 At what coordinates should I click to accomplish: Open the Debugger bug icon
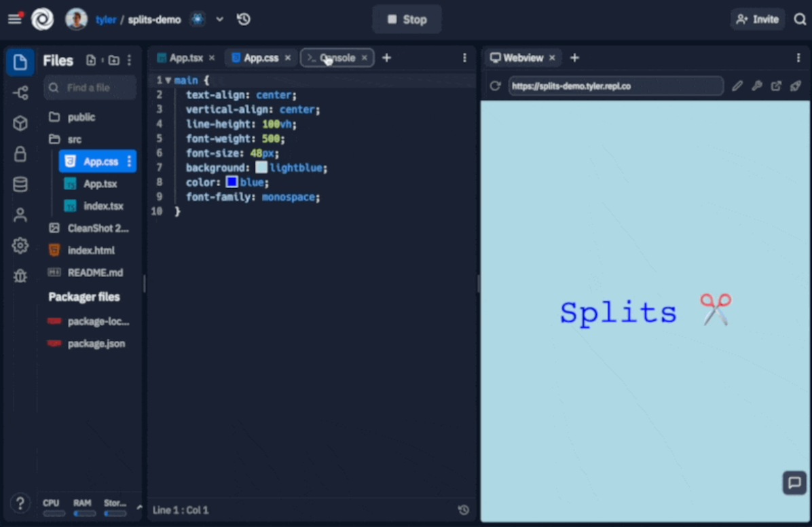(x=20, y=276)
